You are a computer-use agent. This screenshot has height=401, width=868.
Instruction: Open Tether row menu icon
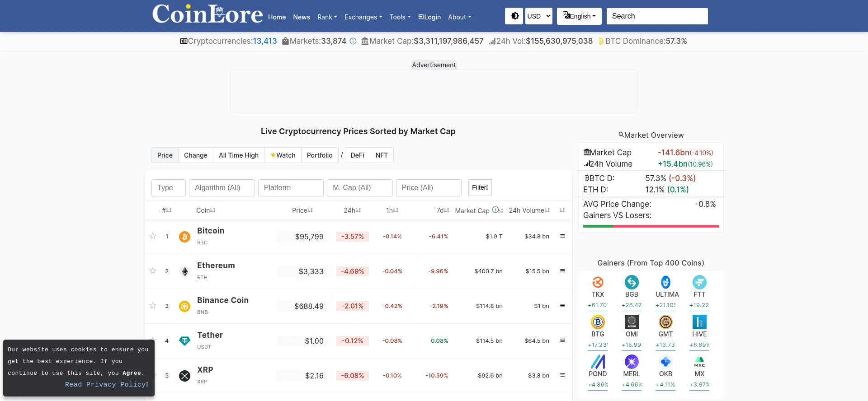(562, 340)
